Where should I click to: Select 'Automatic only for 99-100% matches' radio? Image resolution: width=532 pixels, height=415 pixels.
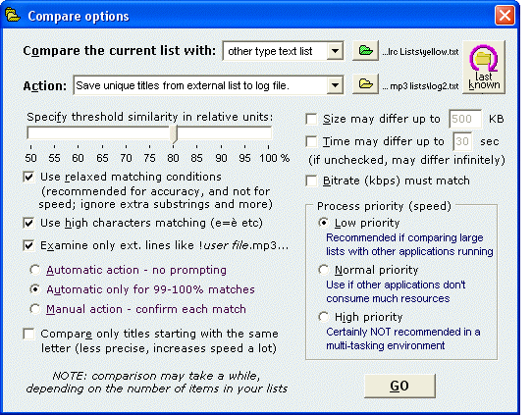click(x=35, y=289)
